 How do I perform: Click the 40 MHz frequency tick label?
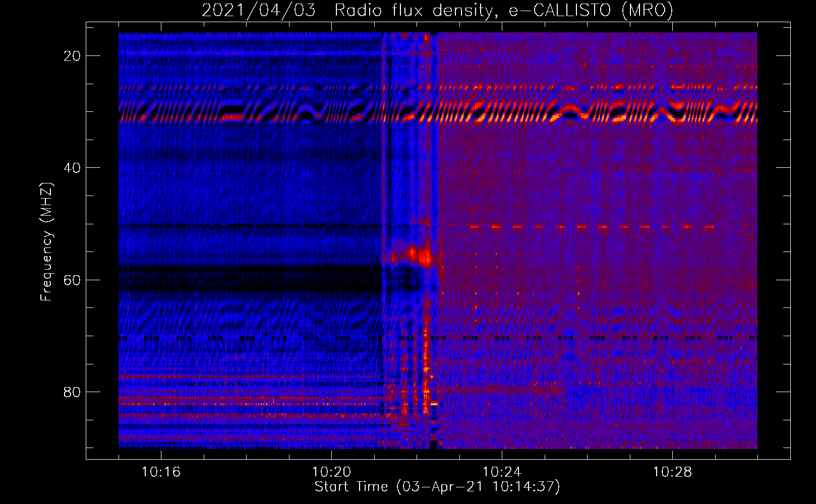[x=72, y=168]
